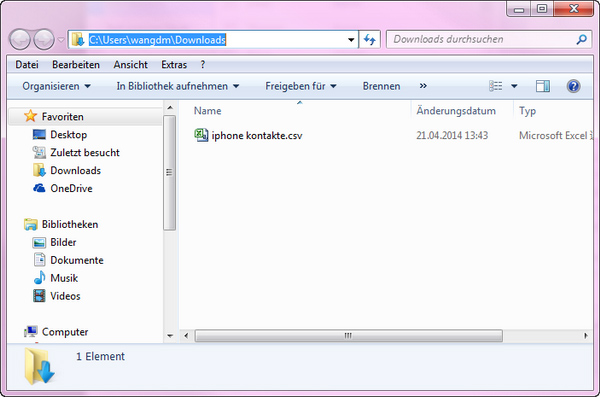This screenshot has width=600, height=397.
Task: Click the Microsoft Excel type cell
Action: [x=555, y=136]
